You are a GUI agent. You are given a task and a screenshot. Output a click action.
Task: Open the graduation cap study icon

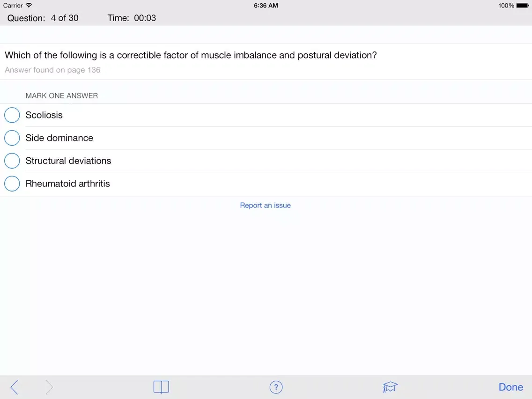[x=390, y=387]
